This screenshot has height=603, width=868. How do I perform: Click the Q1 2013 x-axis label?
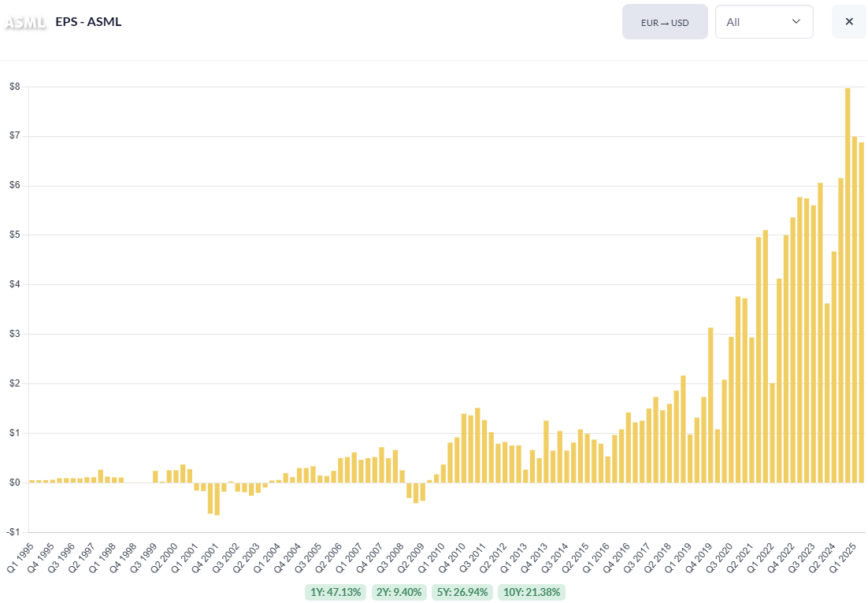tap(514, 557)
